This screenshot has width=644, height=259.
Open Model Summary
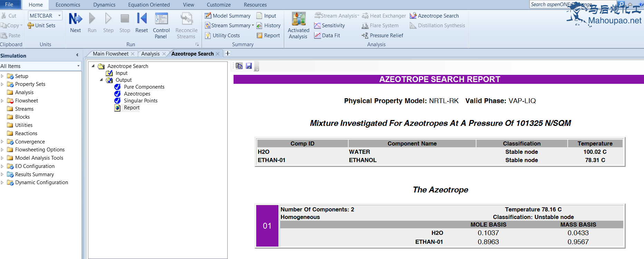[x=228, y=16]
